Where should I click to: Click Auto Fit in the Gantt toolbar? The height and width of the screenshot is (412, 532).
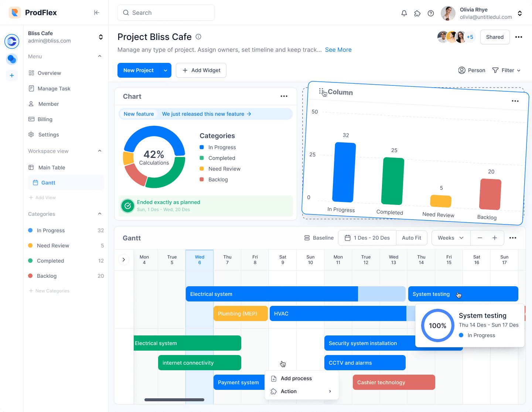point(412,238)
